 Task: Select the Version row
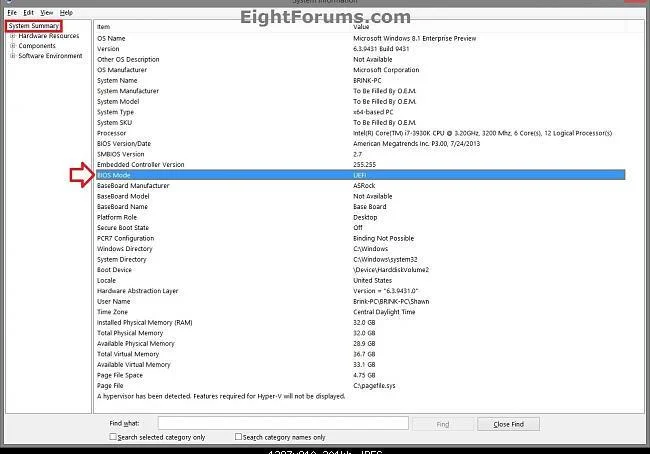[x=360, y=49]
